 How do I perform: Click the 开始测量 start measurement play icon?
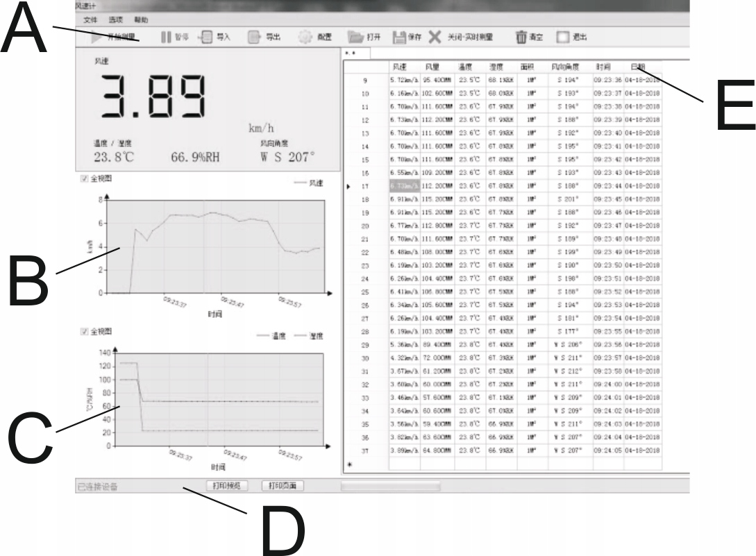tap(96, 37)
